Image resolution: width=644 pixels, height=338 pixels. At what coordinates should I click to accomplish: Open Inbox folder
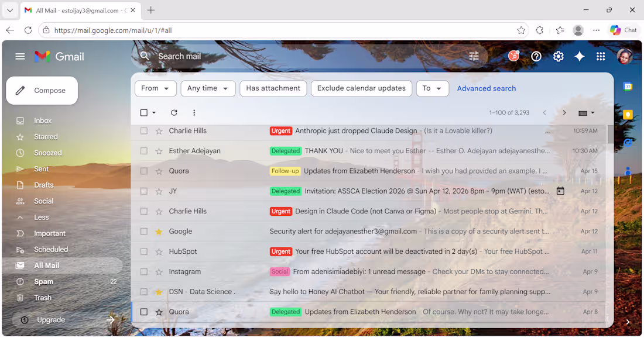tap(43, 120)
